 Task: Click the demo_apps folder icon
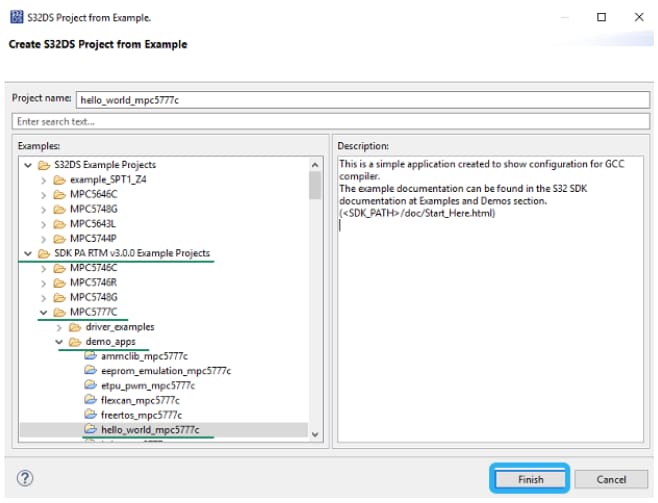75,341
